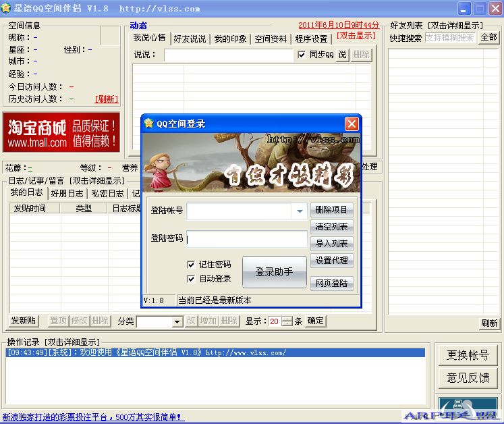Viewport: 504px width, 424px height.
Task: Uncheck the 记住密码 checkbox
Action: (191, 265)
